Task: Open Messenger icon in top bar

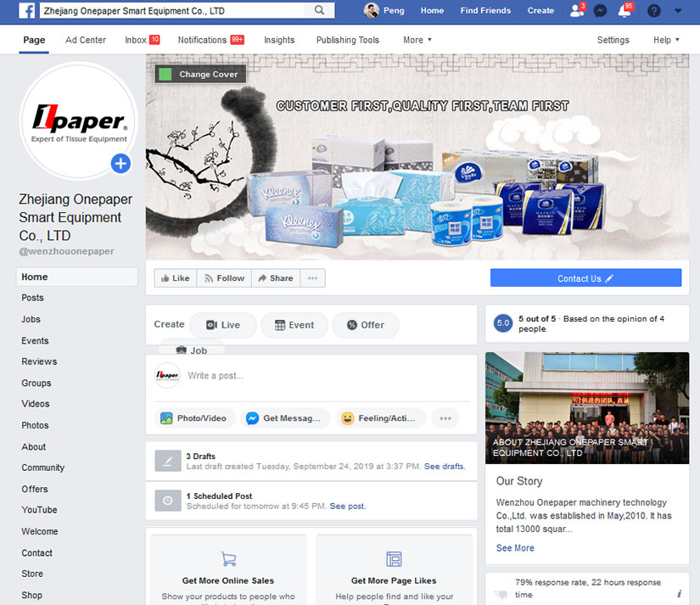Action: click(x=600, y=10)
